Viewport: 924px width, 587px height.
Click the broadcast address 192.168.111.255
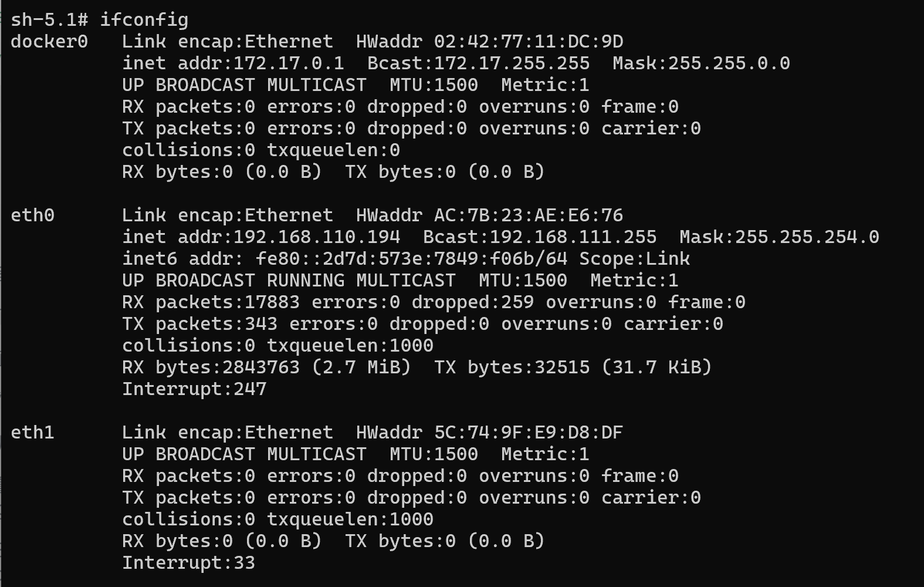(x=573, y=237)
